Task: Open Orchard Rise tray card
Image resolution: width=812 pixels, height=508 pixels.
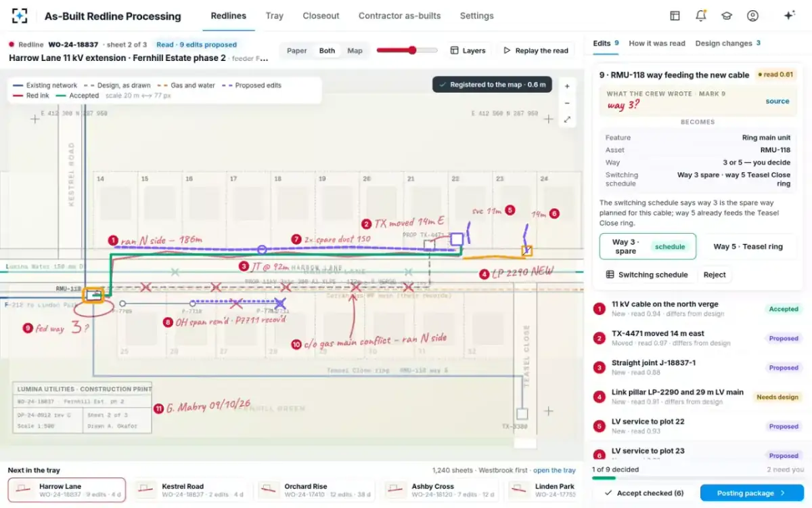Action: (x=315, y=490)
